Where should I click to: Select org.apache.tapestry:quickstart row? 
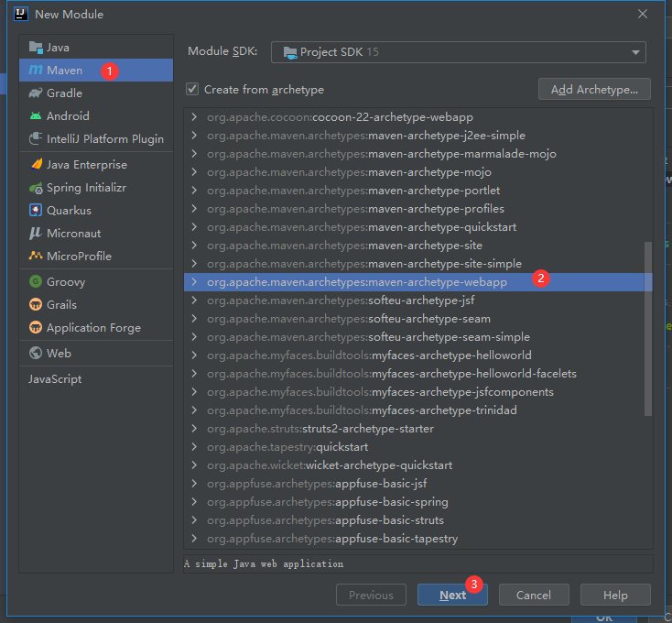tap(417, 447)
